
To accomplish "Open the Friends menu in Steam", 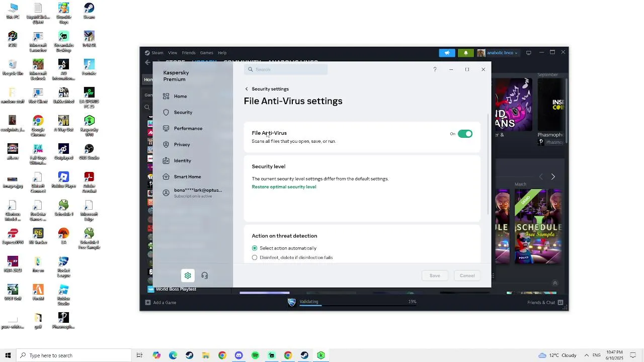I will coord(189,53).
